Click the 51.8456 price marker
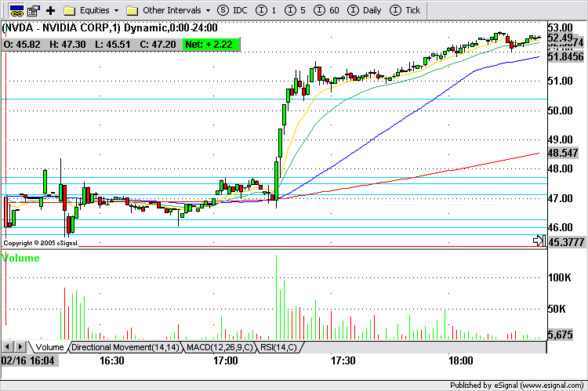Screen dimensions: 588x391 pyautogui.click(x=566, y=56)
